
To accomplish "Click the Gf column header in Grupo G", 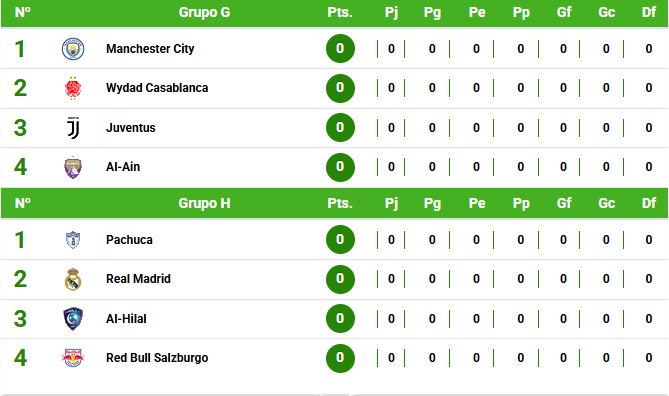I will pyautogui.click(x=564, y=12).
